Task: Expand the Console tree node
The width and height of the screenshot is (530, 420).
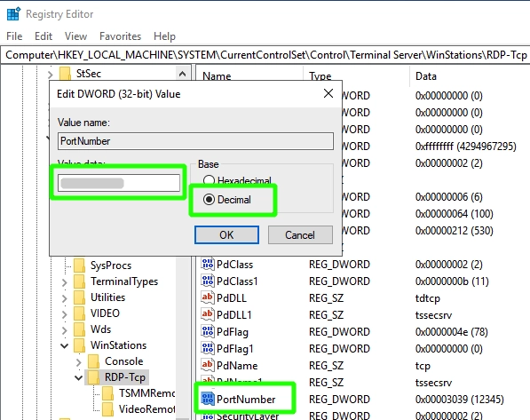Action: click(x=78, y=362)
